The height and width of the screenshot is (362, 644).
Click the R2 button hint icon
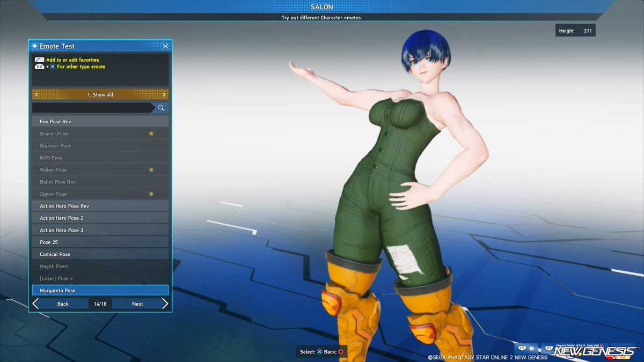[40, 67]
